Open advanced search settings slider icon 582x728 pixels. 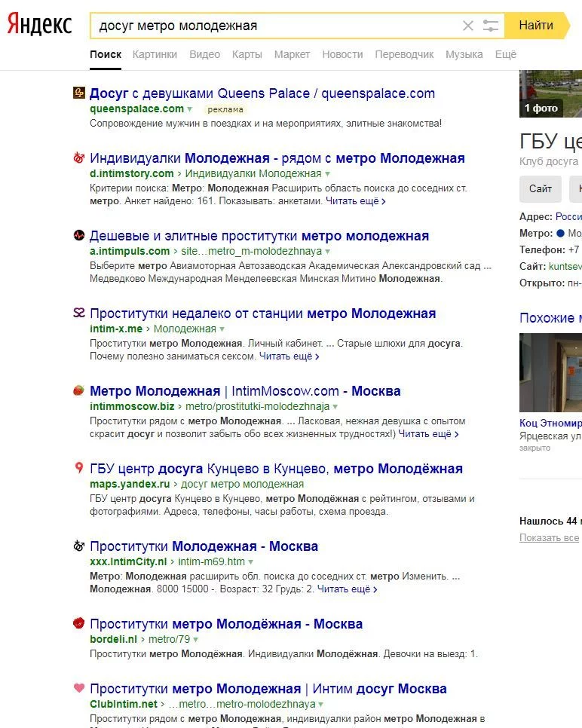[x=491, y=26]
